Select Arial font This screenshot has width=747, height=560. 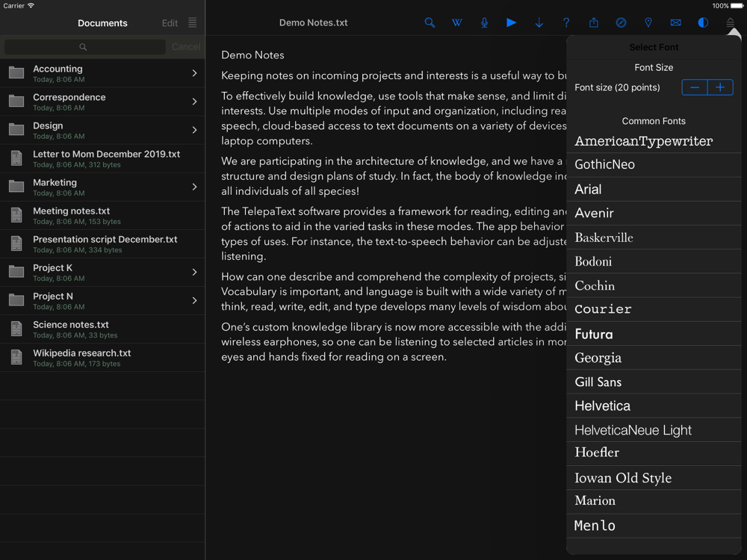point(654,189)
